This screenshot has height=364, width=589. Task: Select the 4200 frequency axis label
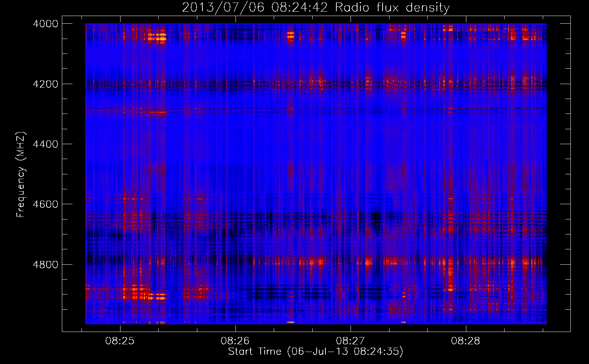46,84
